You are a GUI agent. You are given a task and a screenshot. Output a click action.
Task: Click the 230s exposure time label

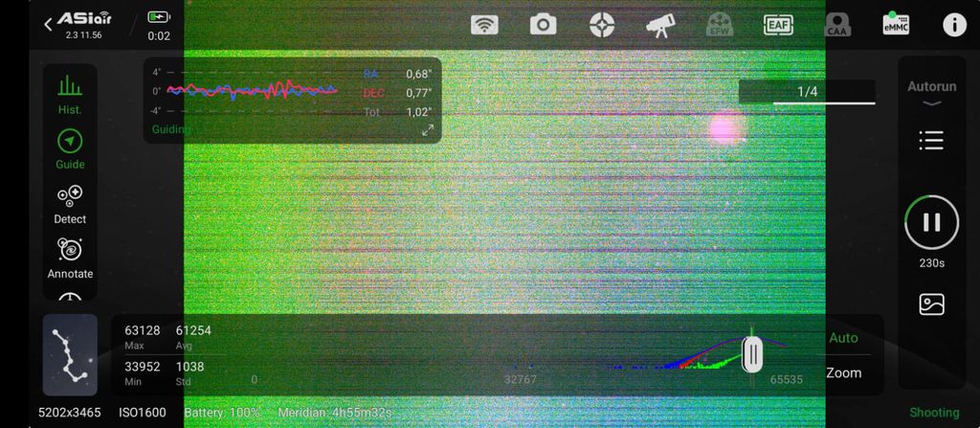click(932, 263)
